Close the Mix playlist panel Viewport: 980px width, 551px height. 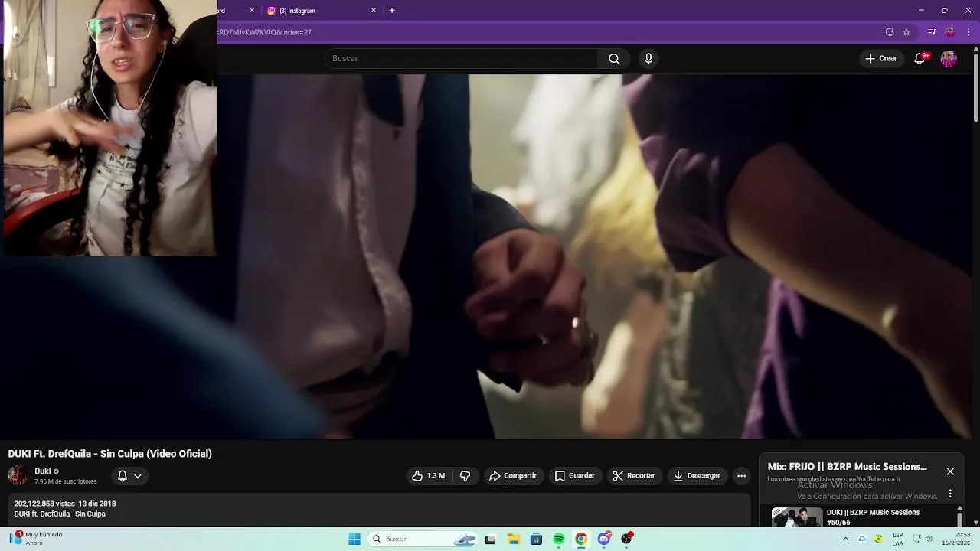click(x=950, y=471)
